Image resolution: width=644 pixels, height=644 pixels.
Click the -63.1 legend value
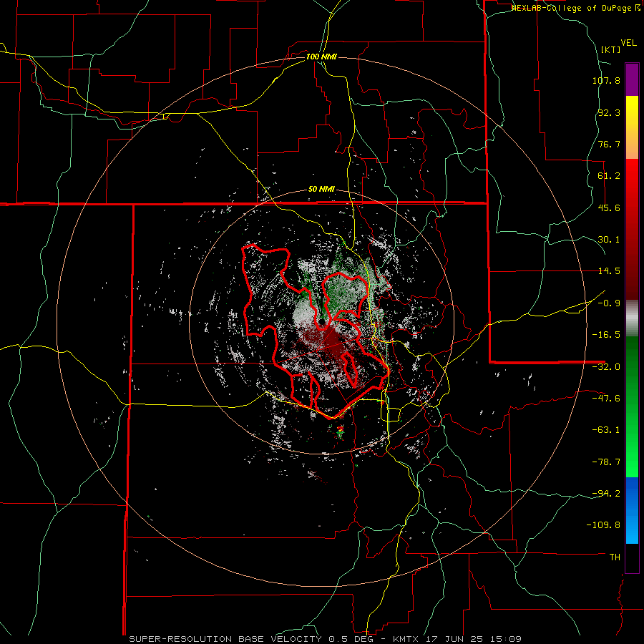click(606, 430)
